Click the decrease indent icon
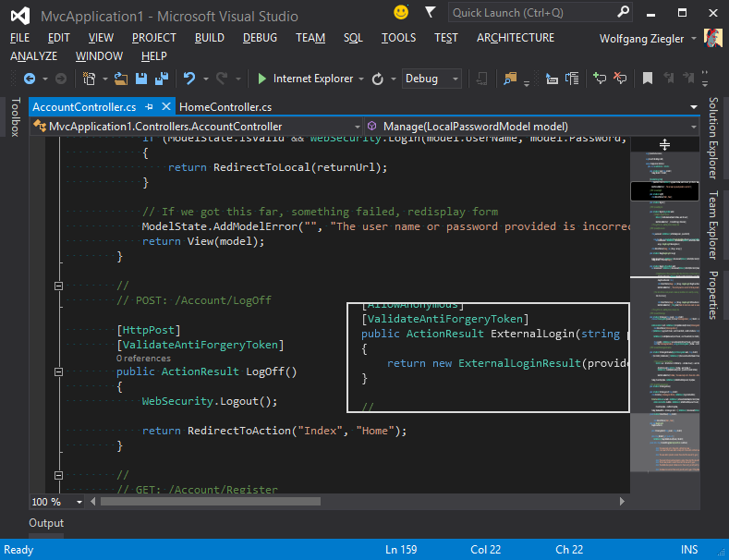Viewport: 729px width, 560px height. click(x=552, y=79)
